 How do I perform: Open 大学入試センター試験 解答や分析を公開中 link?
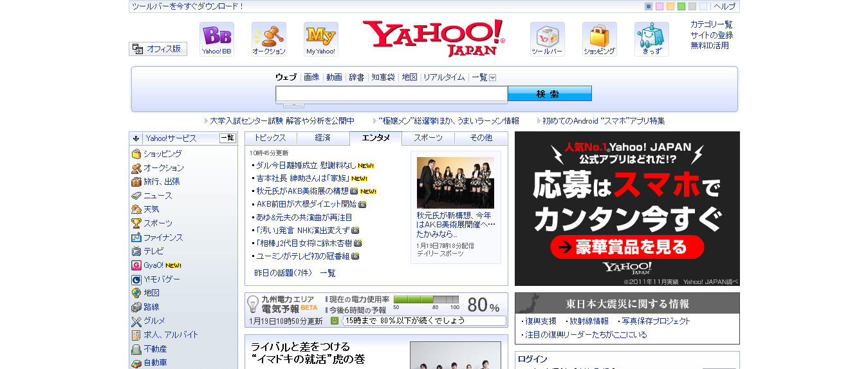[x=282, y=120]
